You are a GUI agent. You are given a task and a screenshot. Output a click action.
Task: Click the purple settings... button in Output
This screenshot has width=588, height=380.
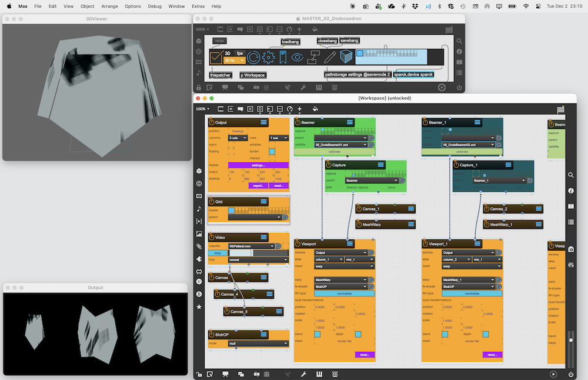tap(258, 165)
